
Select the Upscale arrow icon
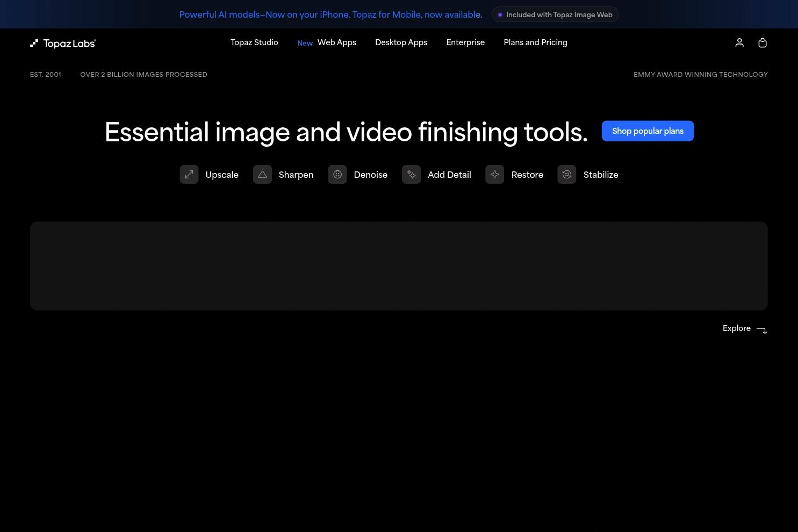[x=189, y=175]
